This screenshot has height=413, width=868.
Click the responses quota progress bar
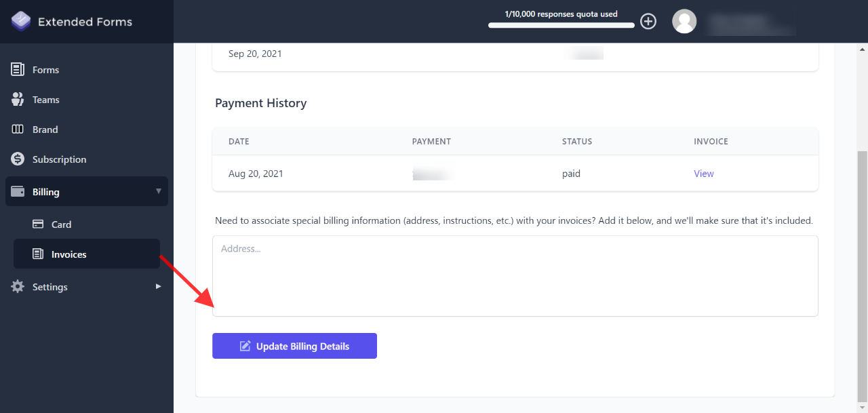pos(561,24)
